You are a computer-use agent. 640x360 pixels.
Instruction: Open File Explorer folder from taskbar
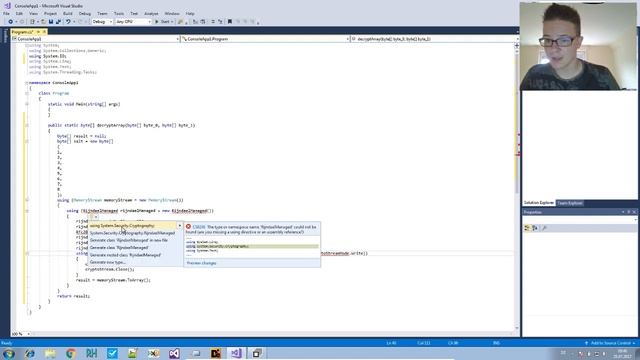tap(50, 353)
